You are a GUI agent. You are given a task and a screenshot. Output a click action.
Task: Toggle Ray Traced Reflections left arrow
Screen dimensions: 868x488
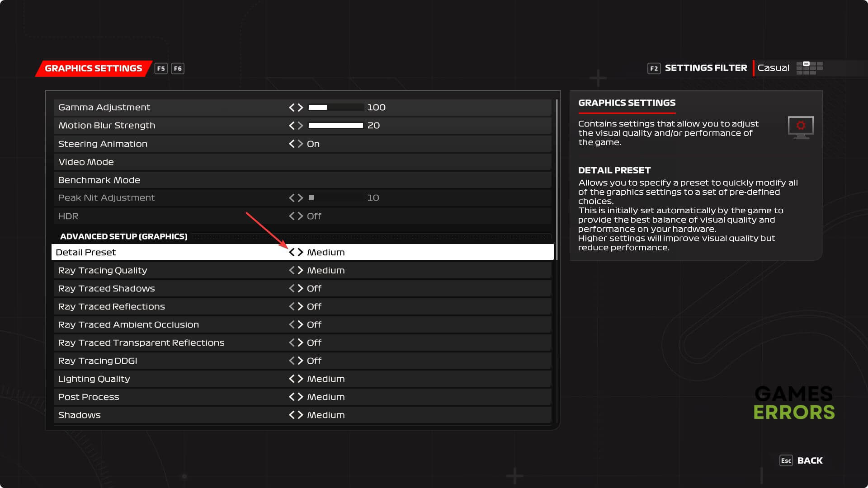point(292,306)
